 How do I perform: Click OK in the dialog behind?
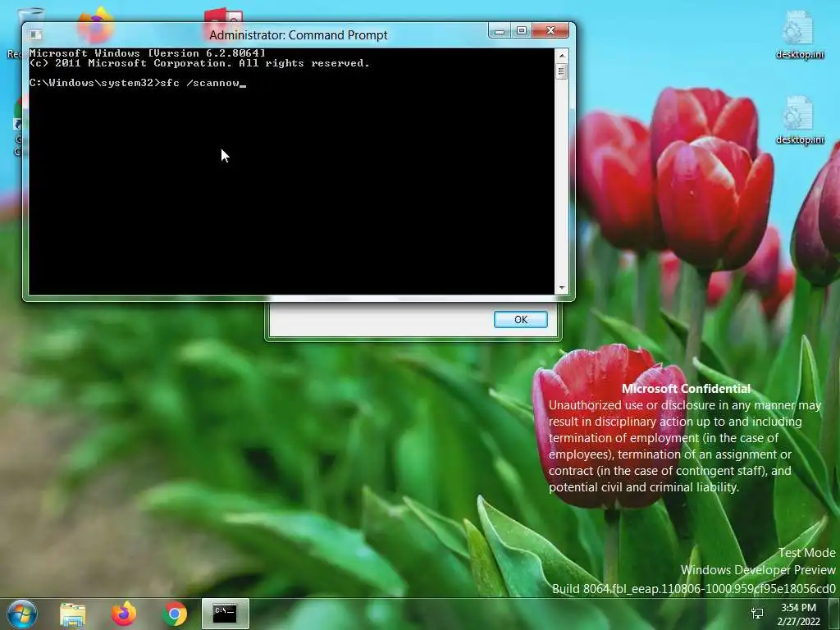point(521,320)
